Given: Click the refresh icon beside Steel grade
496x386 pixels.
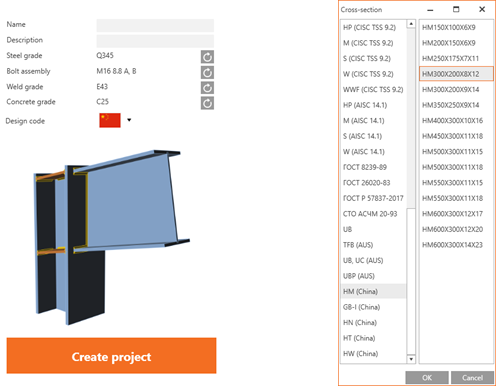Looking at the screenshot, I should point(207,57).
